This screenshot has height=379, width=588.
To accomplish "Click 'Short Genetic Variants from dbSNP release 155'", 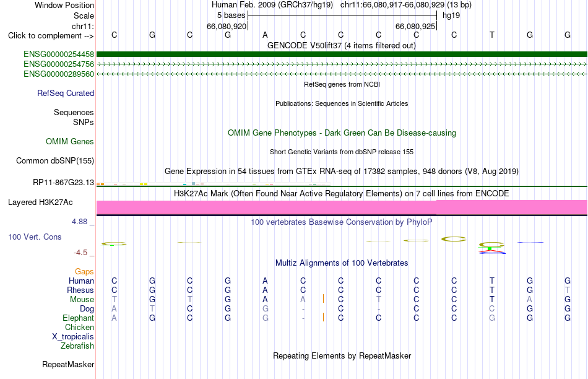I will pyautogui.click(x=342, y=152).
